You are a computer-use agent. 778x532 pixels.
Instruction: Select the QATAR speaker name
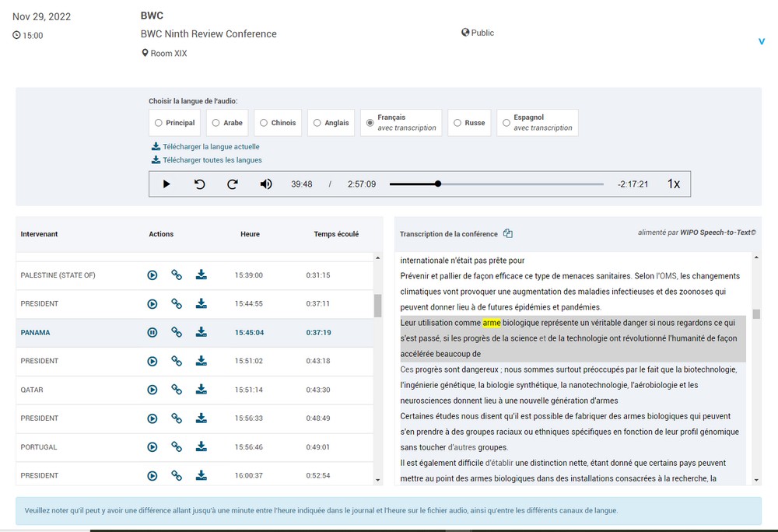pos(32,390)
